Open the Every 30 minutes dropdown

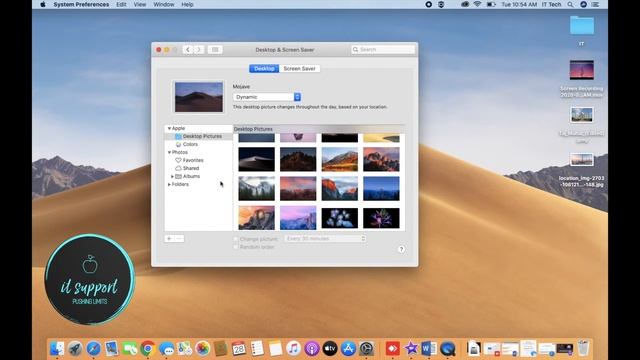325,239
